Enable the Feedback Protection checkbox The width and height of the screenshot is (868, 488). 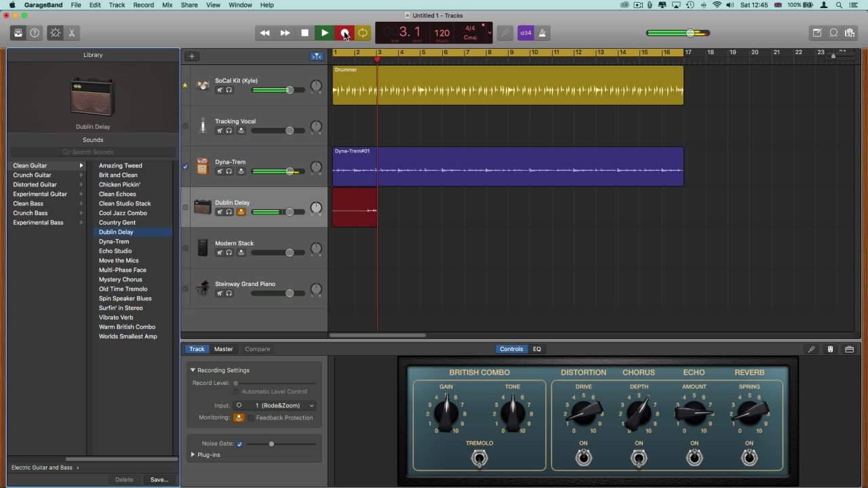click(251, 418)
